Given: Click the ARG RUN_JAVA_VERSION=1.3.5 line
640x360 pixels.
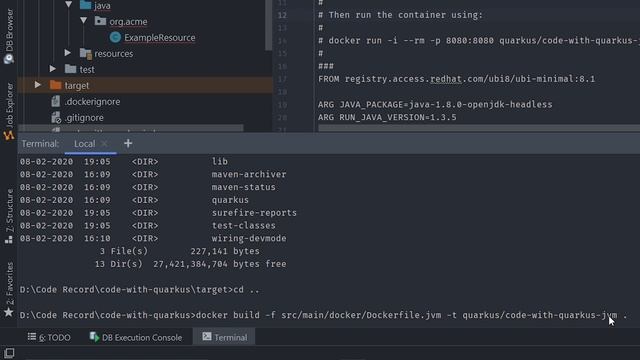Looking at the screenshot, I should pyautogui.click(x=387, y=117).
